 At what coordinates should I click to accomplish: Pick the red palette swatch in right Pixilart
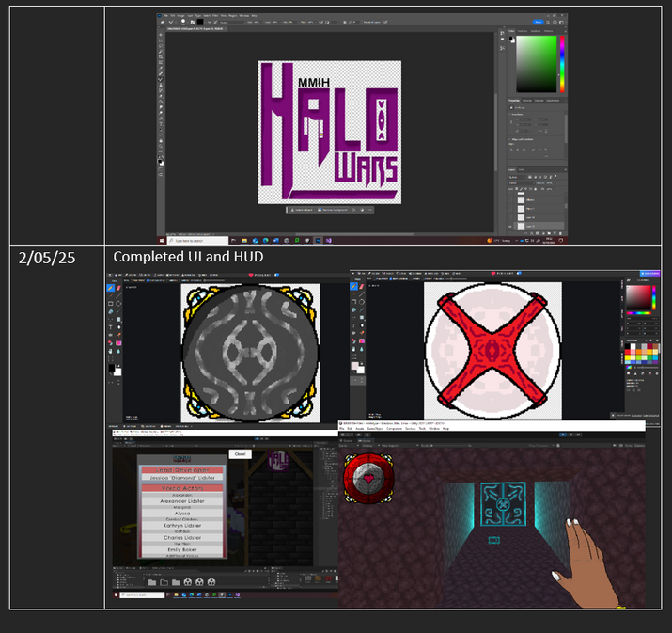628,352
